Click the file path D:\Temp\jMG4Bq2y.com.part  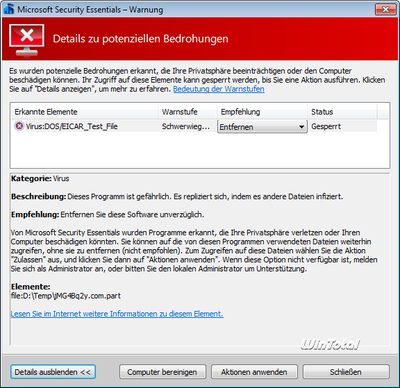66,296
